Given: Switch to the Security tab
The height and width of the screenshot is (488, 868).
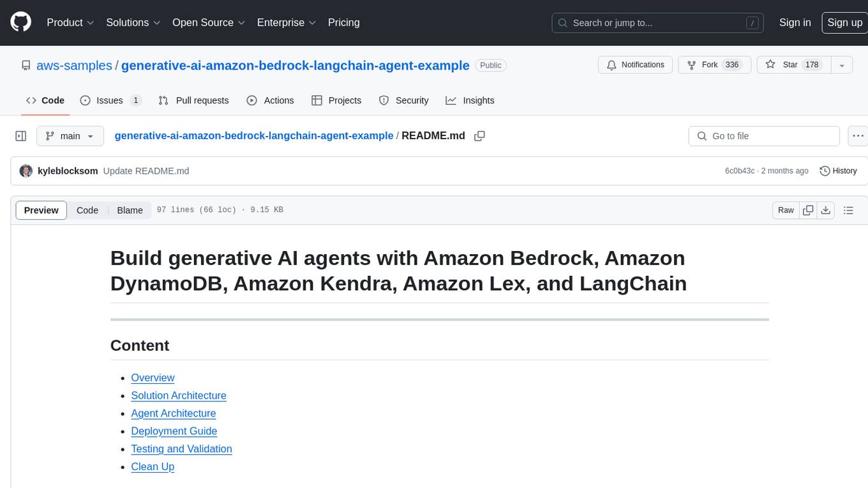Looking at the screenshot, I should coord(403,100).
